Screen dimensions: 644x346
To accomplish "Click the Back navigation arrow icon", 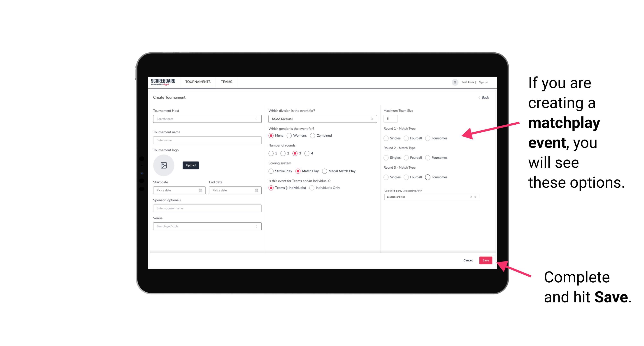I will tap(478, 97).
